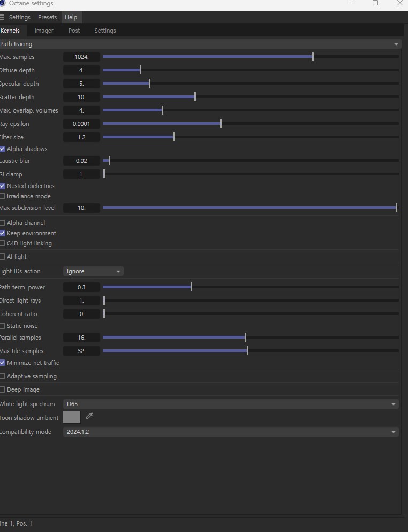
Task: Enable the Irradiance mode checkbox
Action: pyautogui.click(x=2, y=196)
